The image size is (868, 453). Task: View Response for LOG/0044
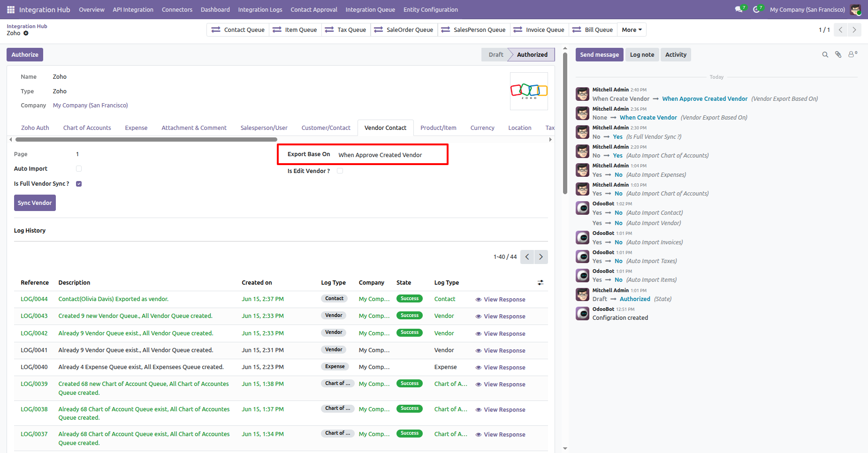500,300
